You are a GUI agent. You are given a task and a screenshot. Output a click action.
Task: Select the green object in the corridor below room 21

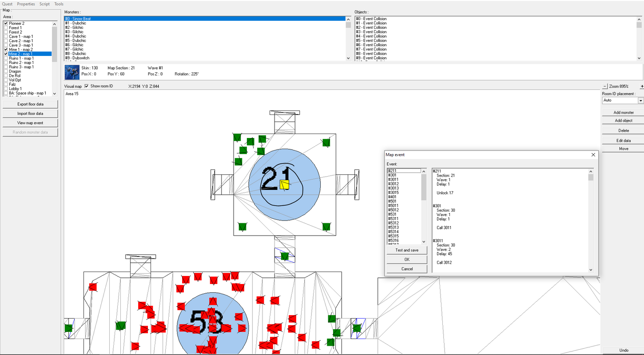pos(285,256)
